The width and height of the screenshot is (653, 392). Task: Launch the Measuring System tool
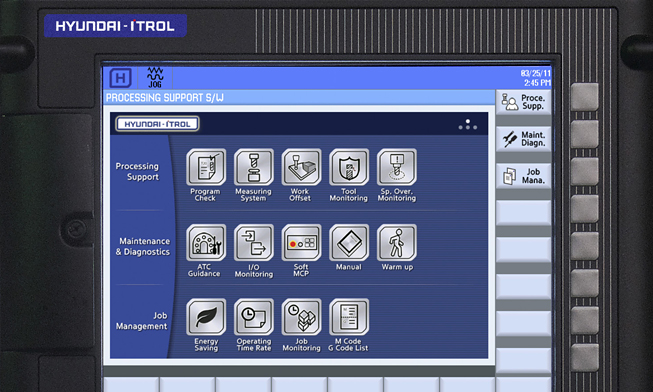pyautogui.click(x=254, y=167)
